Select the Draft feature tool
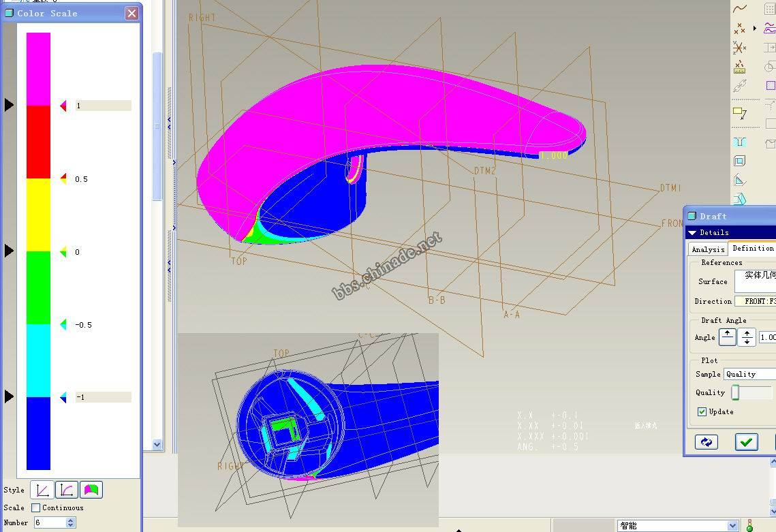The width and height of the screenshot is (776, 532). [739, 199]
